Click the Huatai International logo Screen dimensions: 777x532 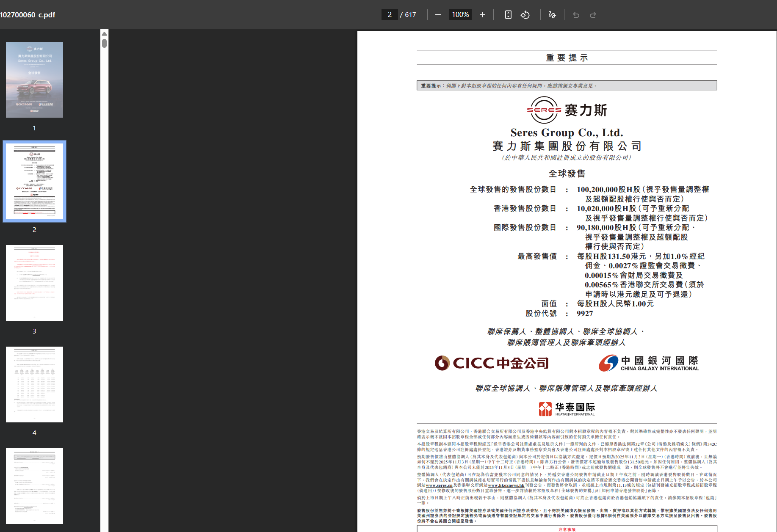pos(567,409)
